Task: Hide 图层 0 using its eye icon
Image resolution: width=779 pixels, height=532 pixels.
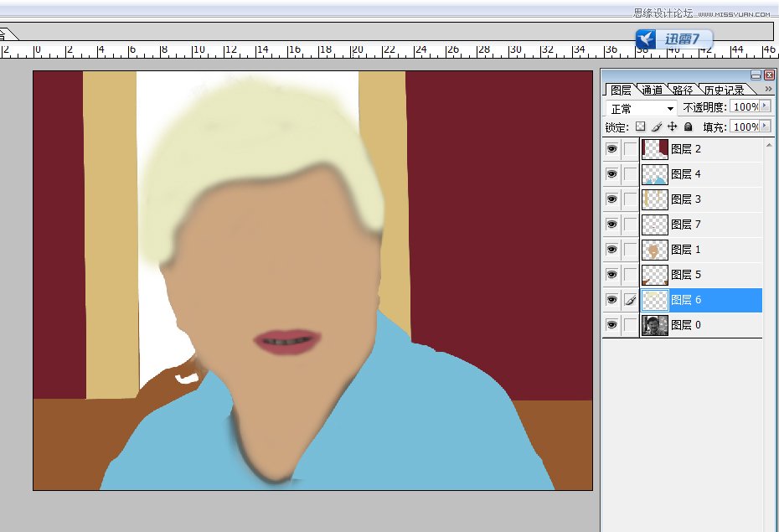Action: tap(612, 325)
